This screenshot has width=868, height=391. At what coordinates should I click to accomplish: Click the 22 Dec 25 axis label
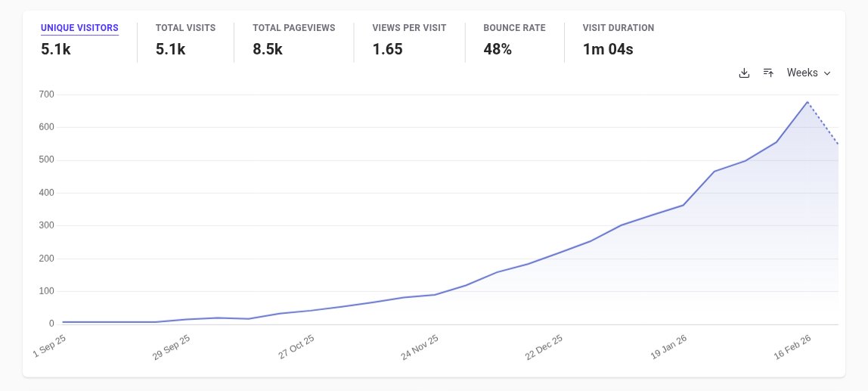545,347
